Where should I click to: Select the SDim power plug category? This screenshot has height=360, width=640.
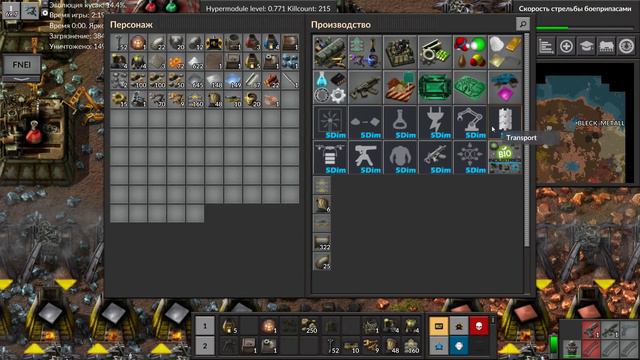[435, 122]
